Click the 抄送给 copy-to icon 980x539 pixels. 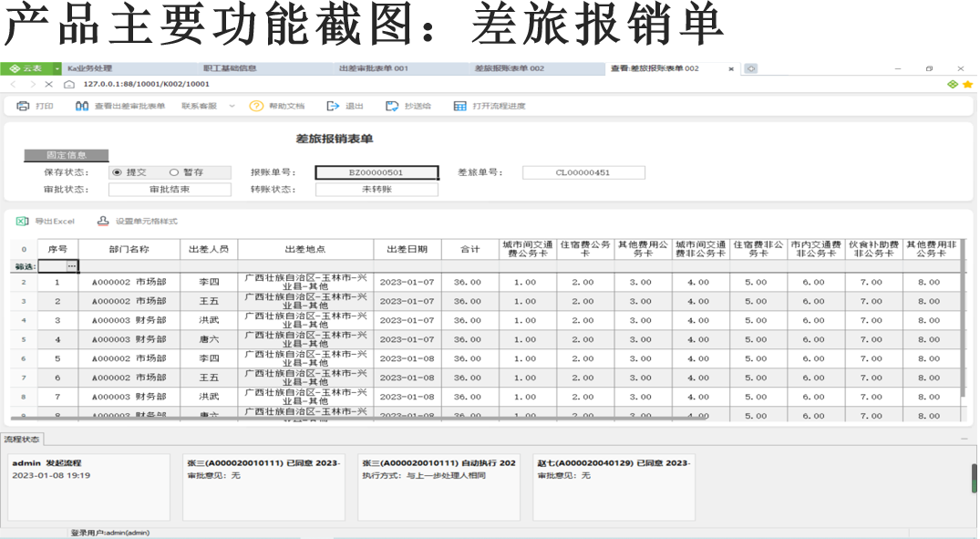pos(392,107)
